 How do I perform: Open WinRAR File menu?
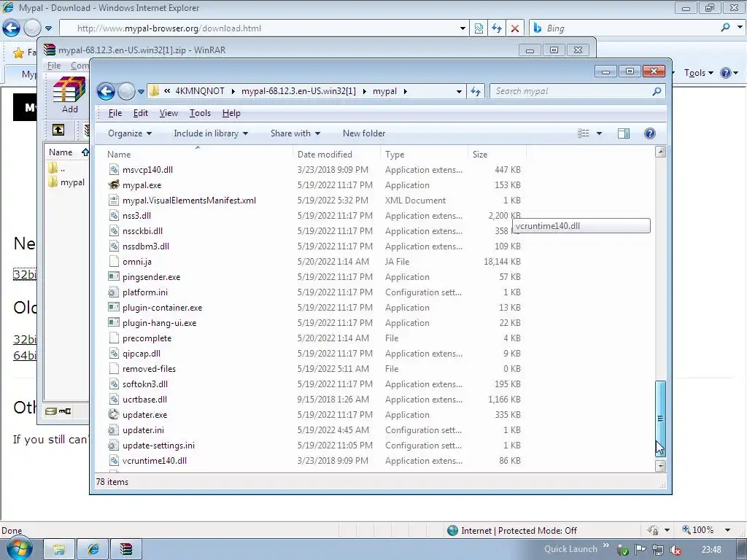54,66
